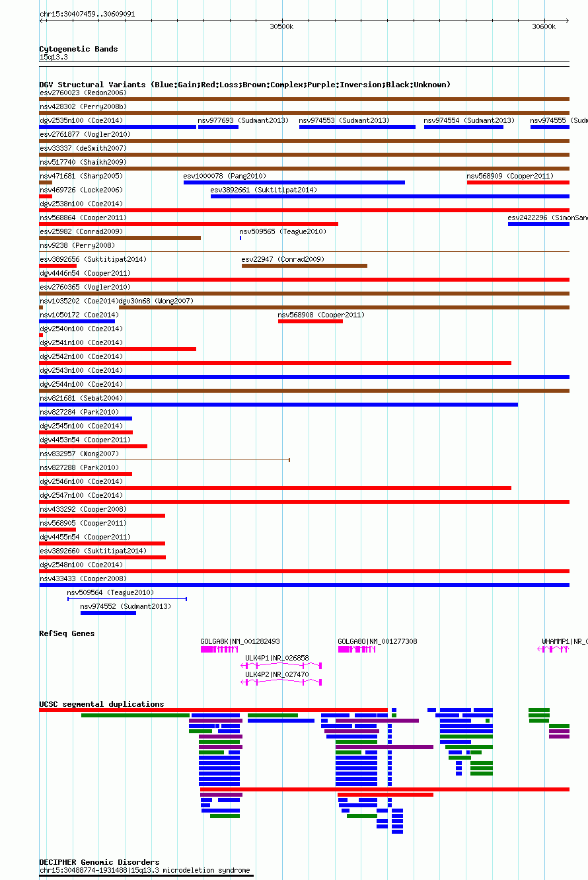This screenshot has height=880, width=588.
Task: Click the 30600k ruler position label
Action: point(544,26)
